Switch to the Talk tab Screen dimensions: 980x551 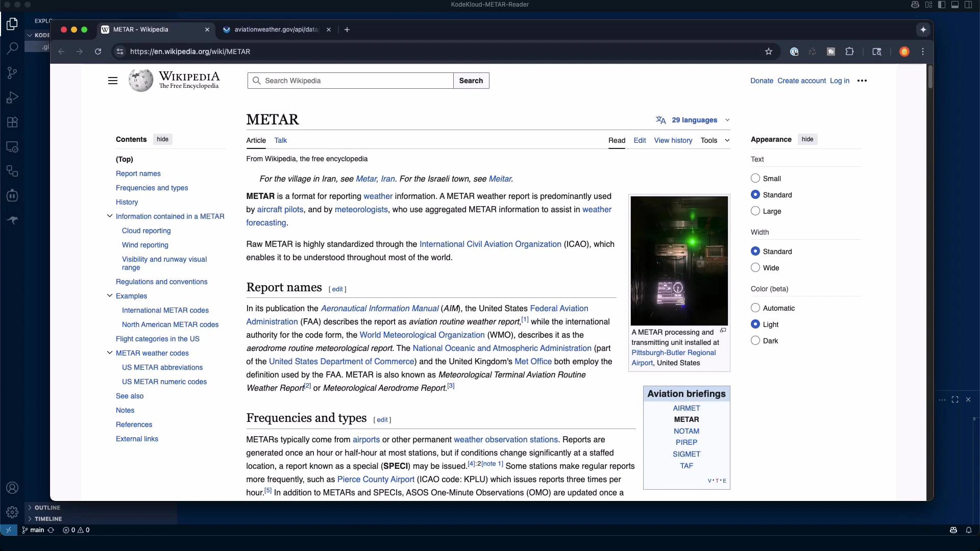[280, 140]
